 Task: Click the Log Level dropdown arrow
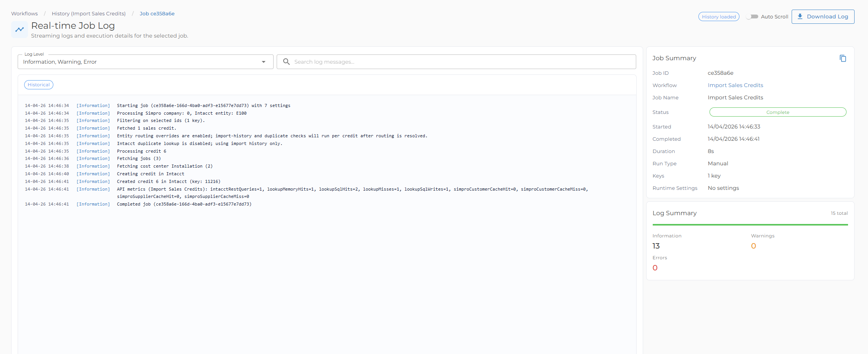pyautogui.click(x=264, y=62)
